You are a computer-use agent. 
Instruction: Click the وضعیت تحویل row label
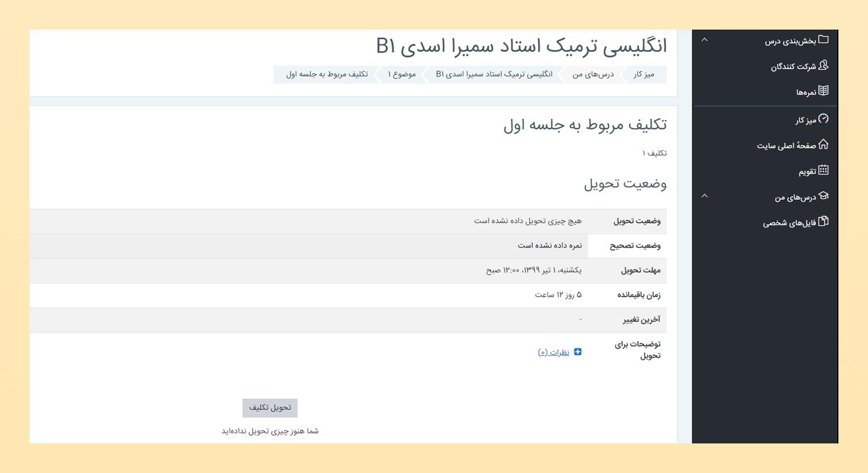pyautogui.click(x=638, y=221)
